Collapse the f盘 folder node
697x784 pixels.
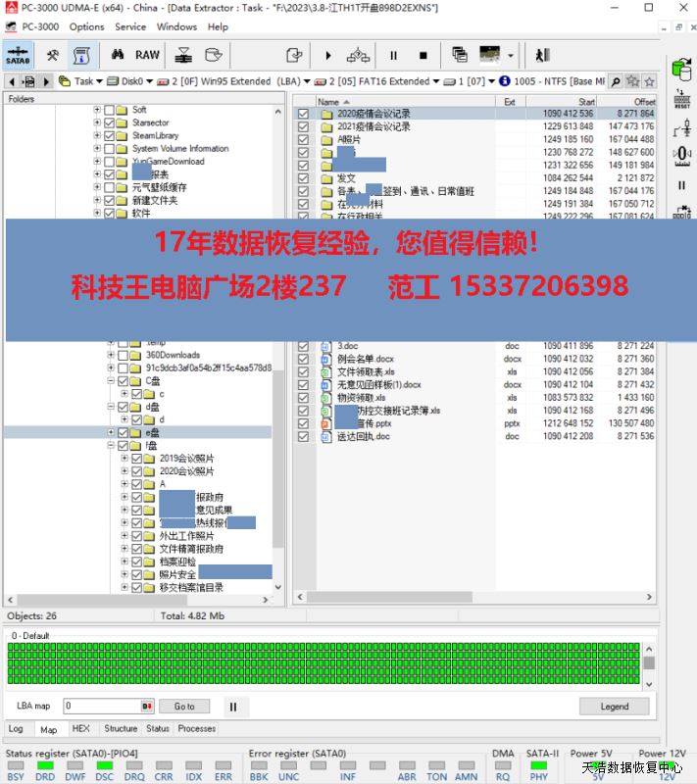(111, 445)
